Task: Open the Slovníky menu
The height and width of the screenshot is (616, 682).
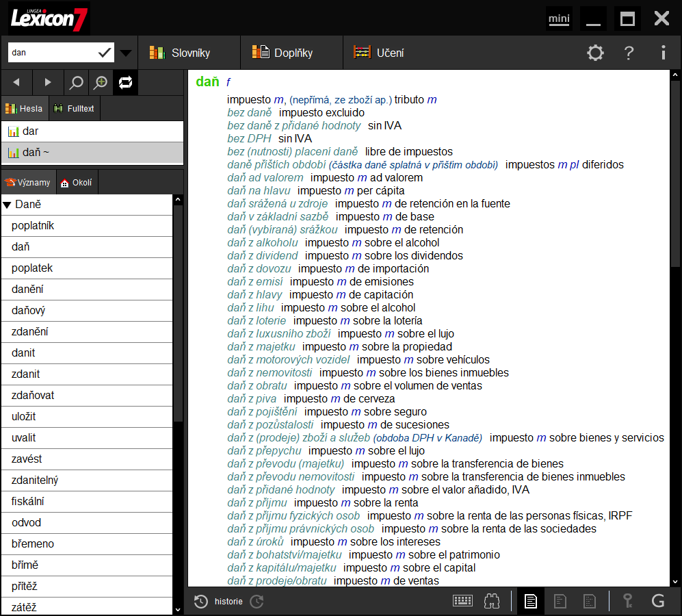Action: (x=181, y=53)
